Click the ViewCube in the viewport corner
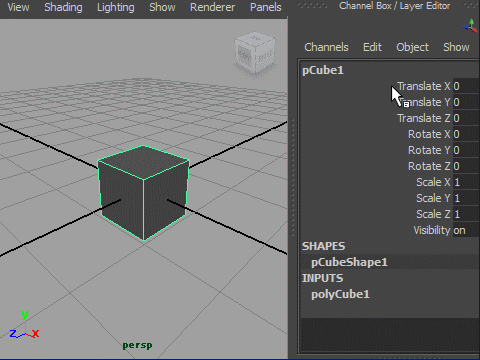Viewport: 480px width, 360px height. 255,53
